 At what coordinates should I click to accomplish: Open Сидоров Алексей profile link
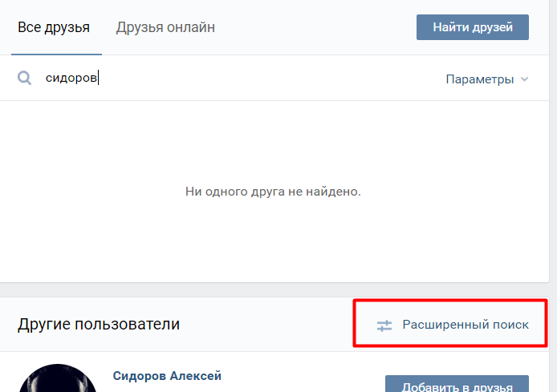coord(167,376)
